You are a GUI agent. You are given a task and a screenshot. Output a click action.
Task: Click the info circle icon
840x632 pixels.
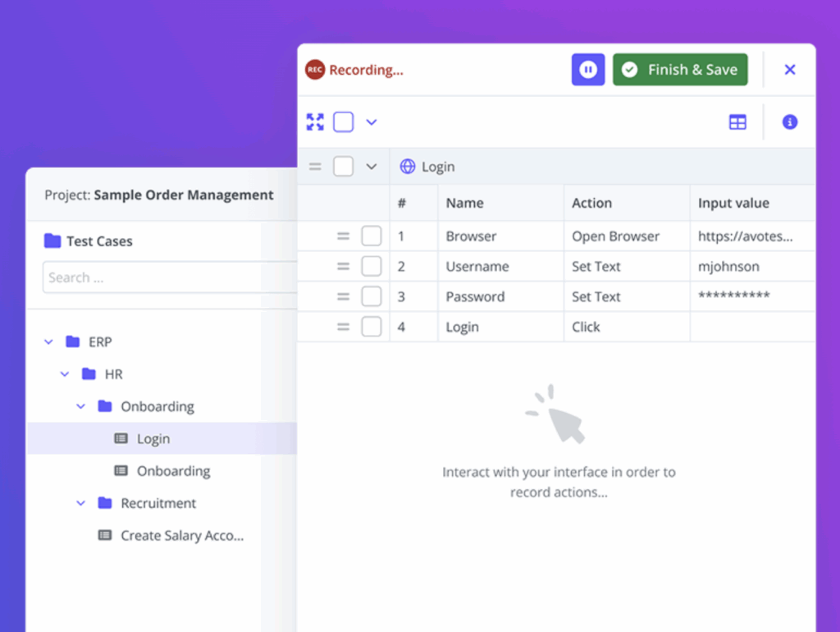(x=789, y=122)
